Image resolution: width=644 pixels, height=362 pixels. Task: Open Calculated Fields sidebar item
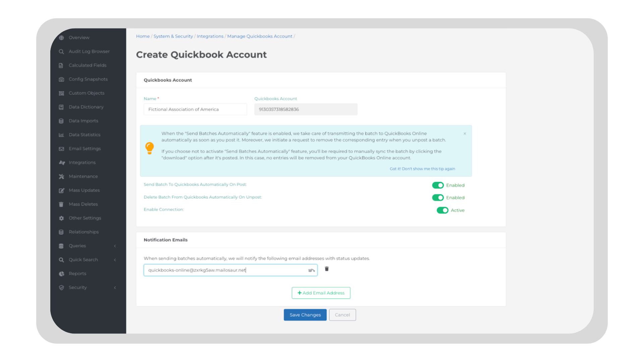click(x=88, y=65)
